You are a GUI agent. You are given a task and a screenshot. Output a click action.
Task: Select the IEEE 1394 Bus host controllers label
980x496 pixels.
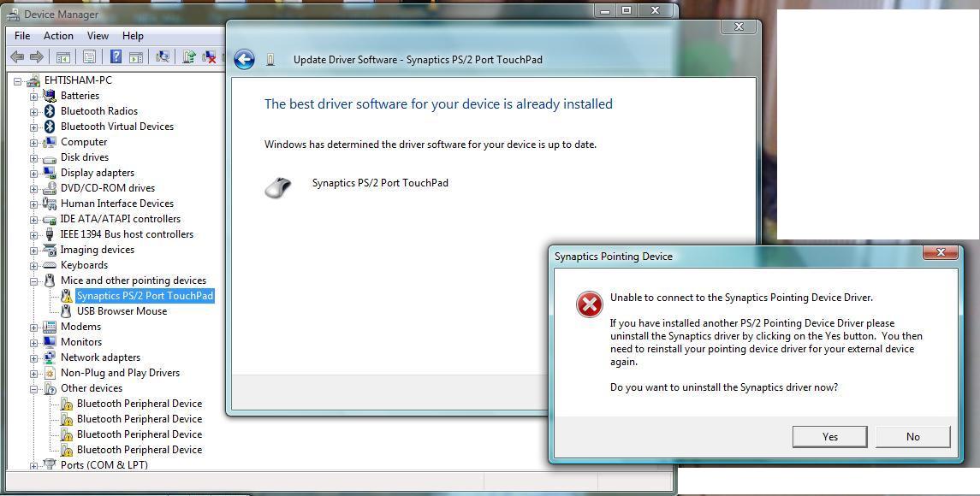pos(127,234)
